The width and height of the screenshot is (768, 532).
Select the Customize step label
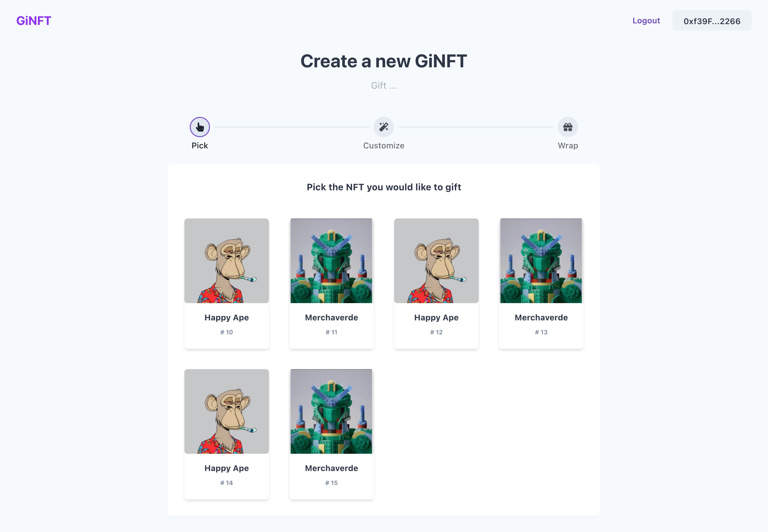click(383, 146)
